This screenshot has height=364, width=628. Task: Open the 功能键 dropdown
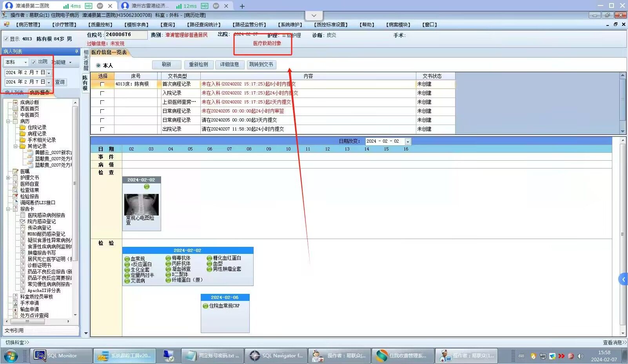(x=71, y=62)
